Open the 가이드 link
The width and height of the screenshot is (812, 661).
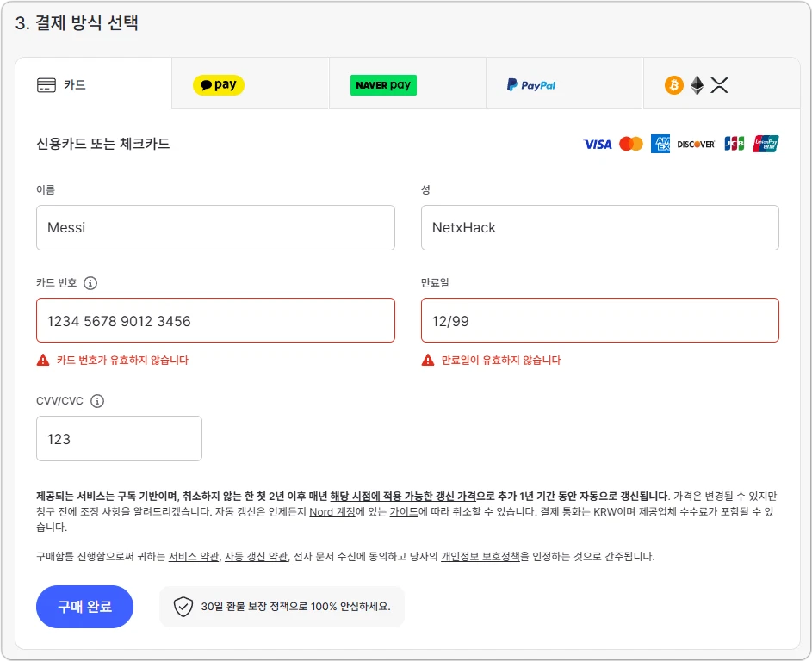tap(403, 512)
